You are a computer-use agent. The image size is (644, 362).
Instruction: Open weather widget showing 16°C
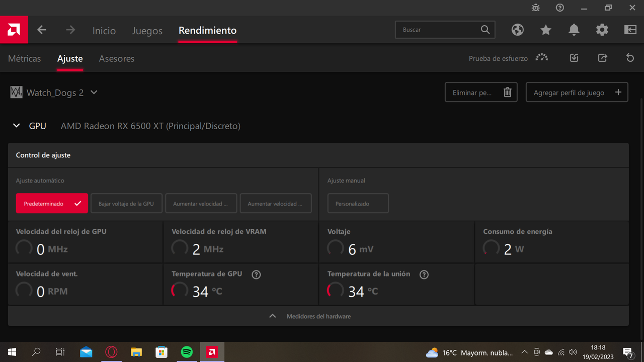click(469, 352)
